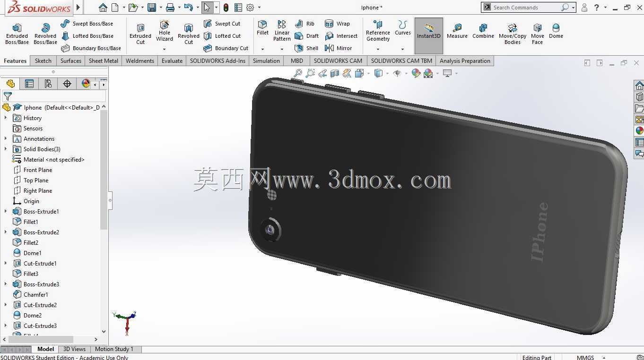Screen dimensions: 644x360
Task: Click the Search Commands input field
Action: (526, 8)
